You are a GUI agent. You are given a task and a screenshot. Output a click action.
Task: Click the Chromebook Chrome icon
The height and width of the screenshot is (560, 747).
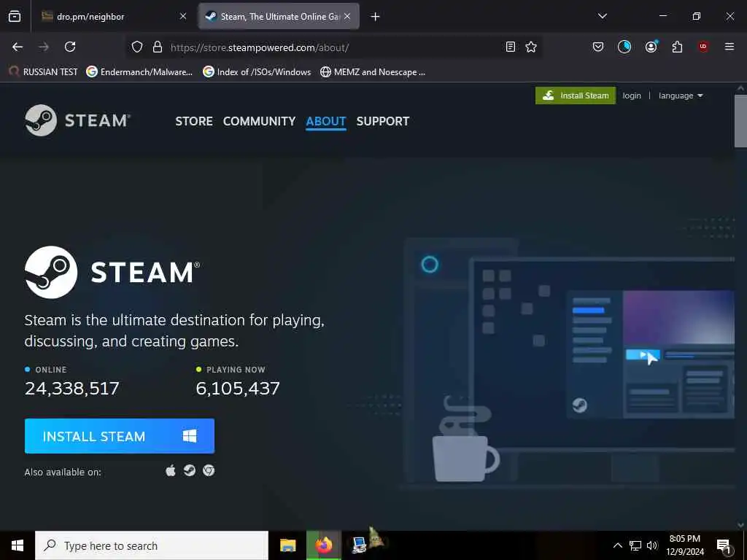coord(209,470)
